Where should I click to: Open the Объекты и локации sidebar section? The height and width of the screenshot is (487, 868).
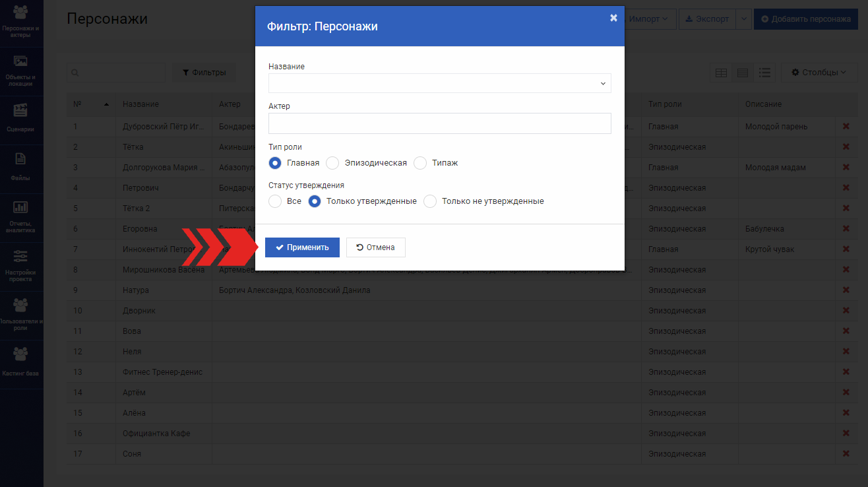pyautogui.click(x=21, y=71)
